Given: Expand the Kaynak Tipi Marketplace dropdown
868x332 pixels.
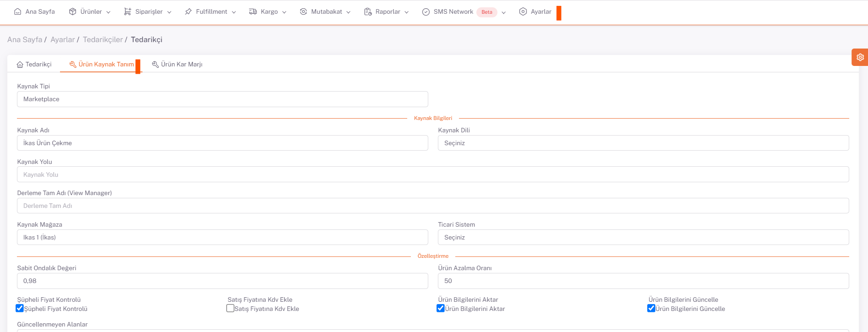Looking at the screenshot, I should point(222,99).
